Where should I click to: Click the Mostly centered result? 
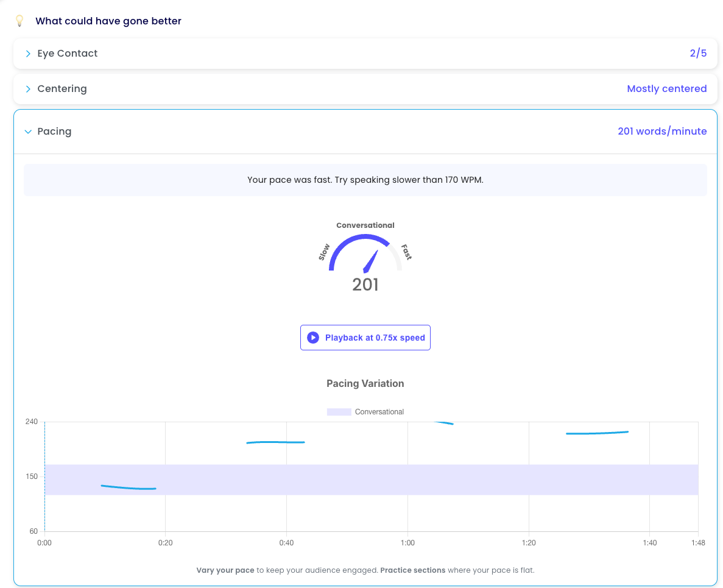click(666, 89)
